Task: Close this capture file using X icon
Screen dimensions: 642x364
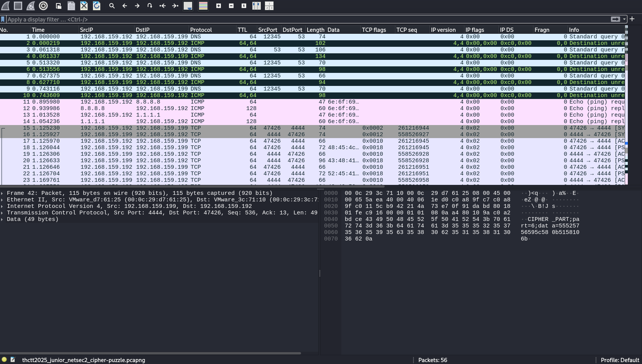Action: point(84,6)
